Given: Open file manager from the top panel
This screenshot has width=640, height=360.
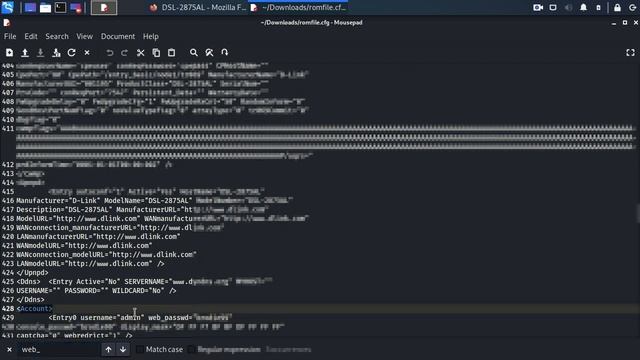Looking at the screenshot, I should click(45, 7).
